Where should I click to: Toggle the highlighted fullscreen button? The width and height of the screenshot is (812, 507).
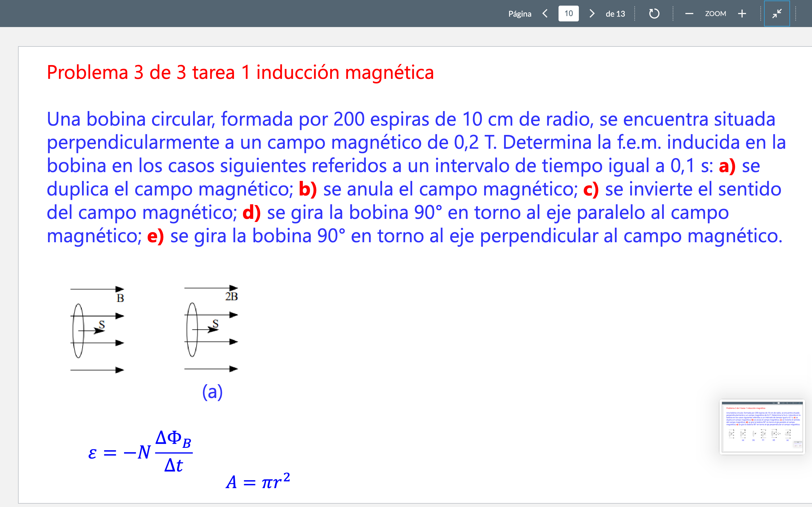click(777, 14)
